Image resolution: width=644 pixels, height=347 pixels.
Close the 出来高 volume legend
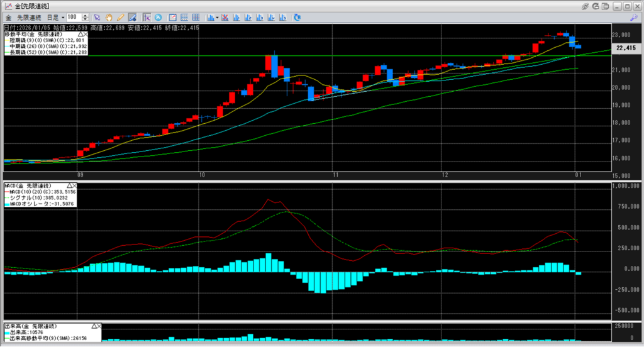(x=99, y=326)
